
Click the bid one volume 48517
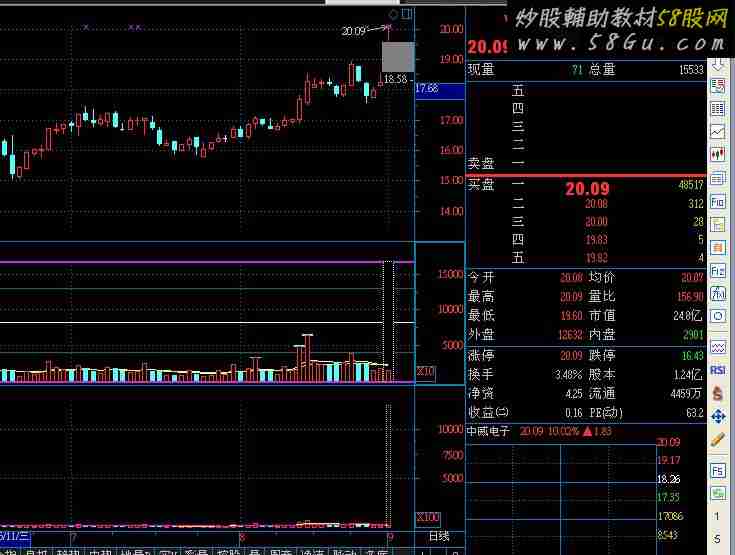(691, 185)
